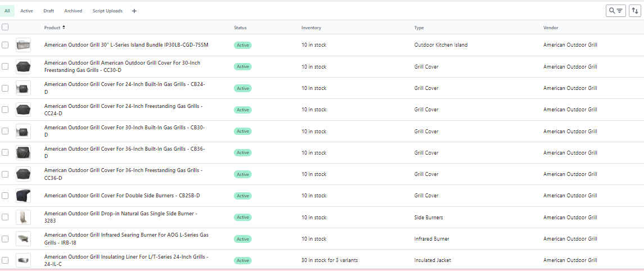Switch to the Active tab
This screenshot has width=644, height=271.
pos(27,11)
